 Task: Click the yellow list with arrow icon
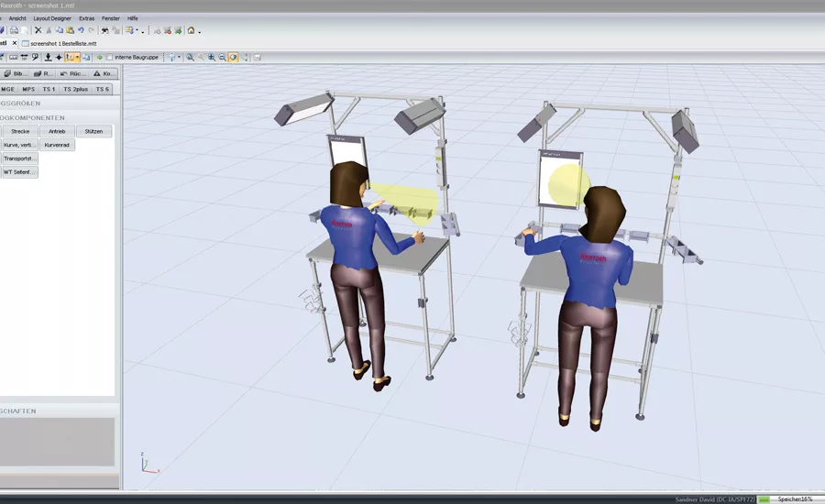point(129,30)
